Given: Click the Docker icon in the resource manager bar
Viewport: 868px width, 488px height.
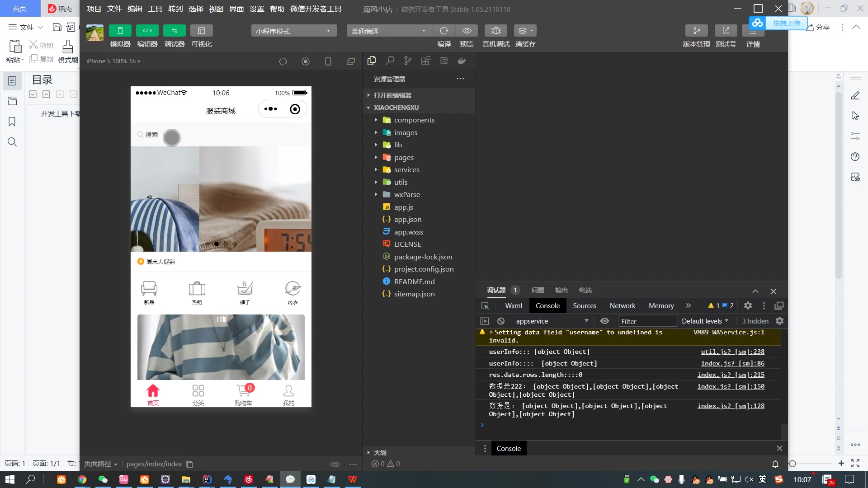Looking at the screenshot, I should click(x=462, y=60).
